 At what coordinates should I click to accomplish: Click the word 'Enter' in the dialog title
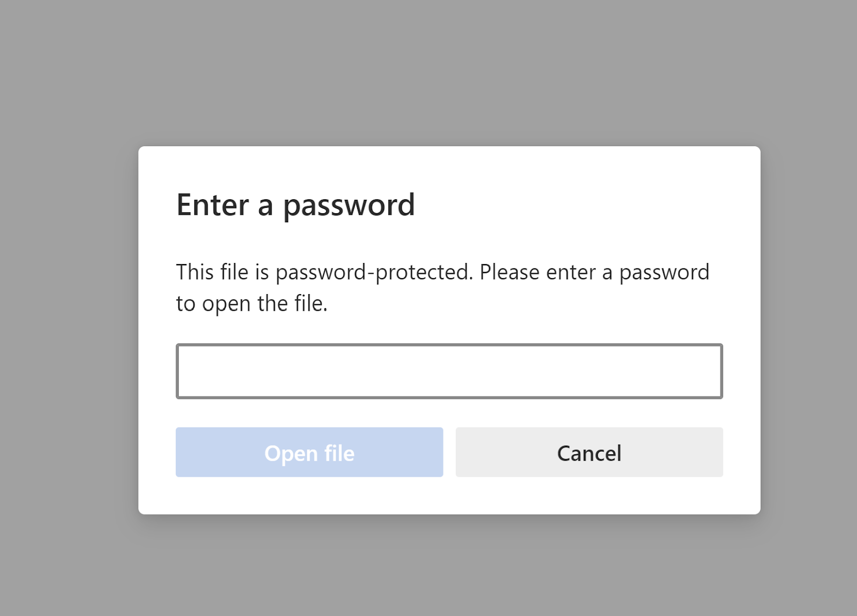[x=213, y=205]
